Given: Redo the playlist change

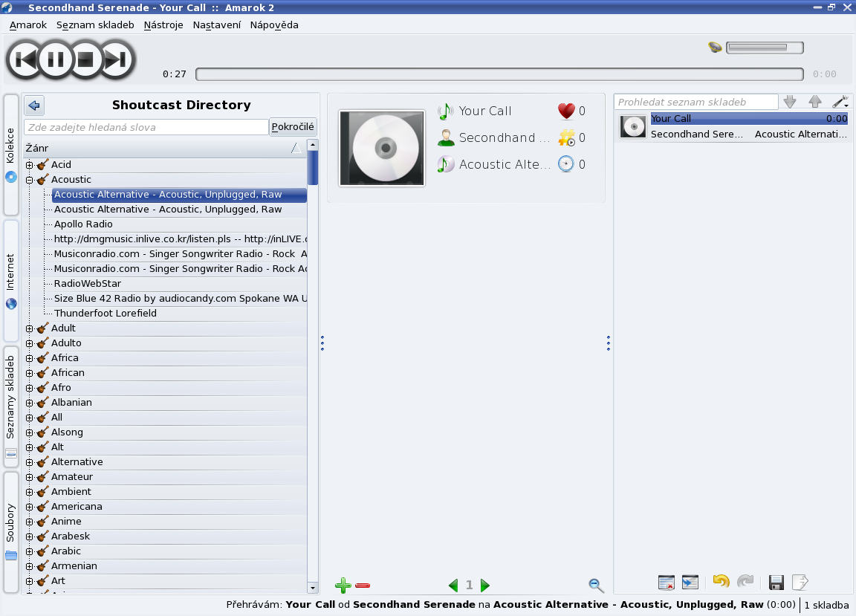Looking at the screenshot, I should (x=745, y=582).
